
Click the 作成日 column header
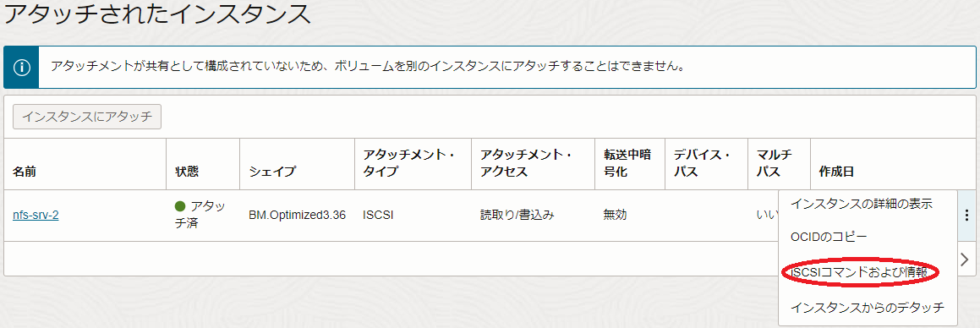click(836, 171)
